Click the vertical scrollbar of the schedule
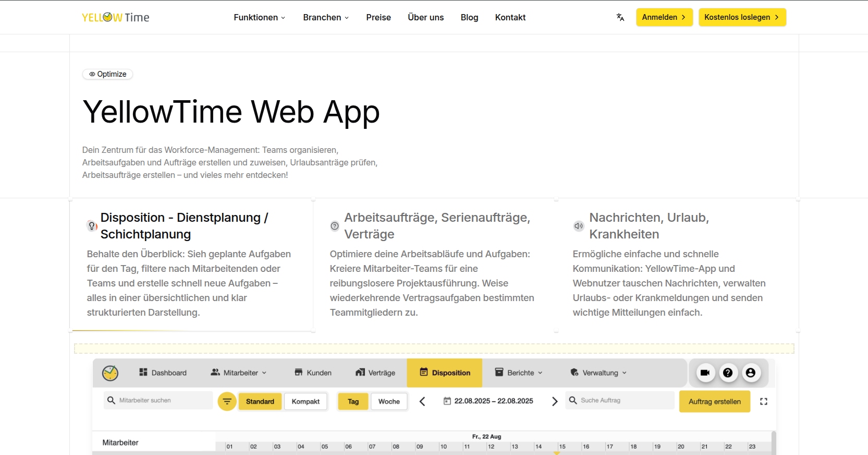868x455 pixels. click(x=774, y=442)
